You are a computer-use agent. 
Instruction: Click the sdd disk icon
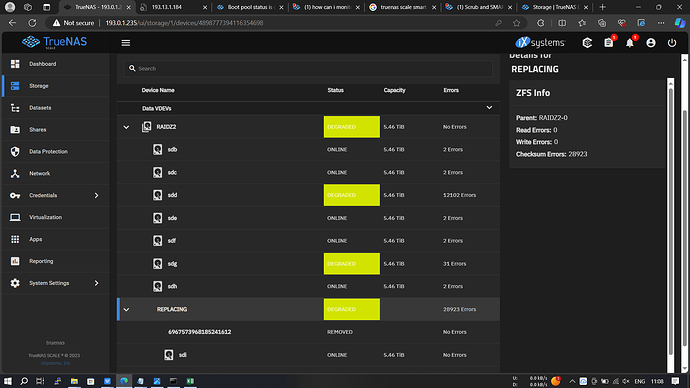click(158, 195)
